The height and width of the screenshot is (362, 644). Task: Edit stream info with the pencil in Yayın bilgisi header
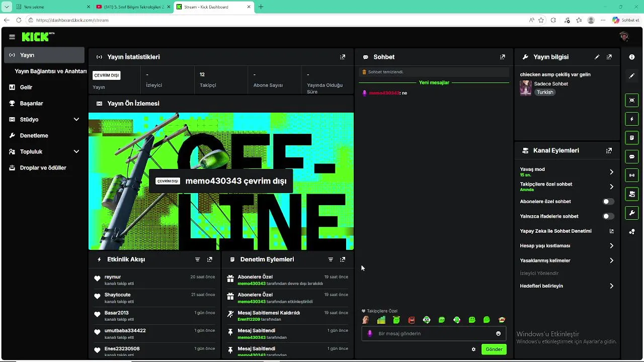pyautogui.click(x=597, y=57)
